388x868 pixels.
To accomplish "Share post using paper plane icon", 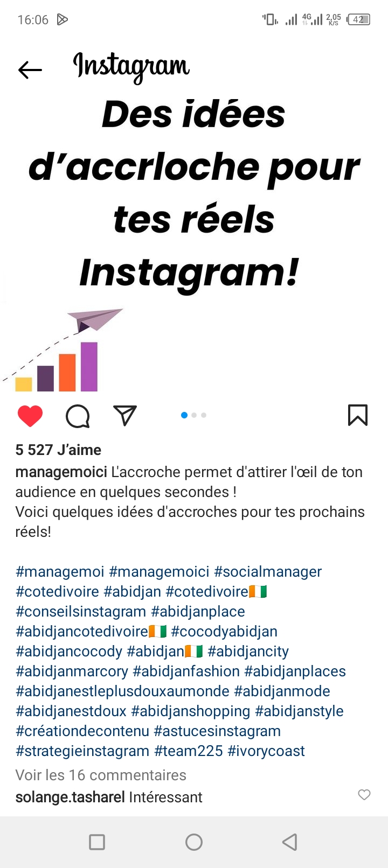I will pos(125,415).
